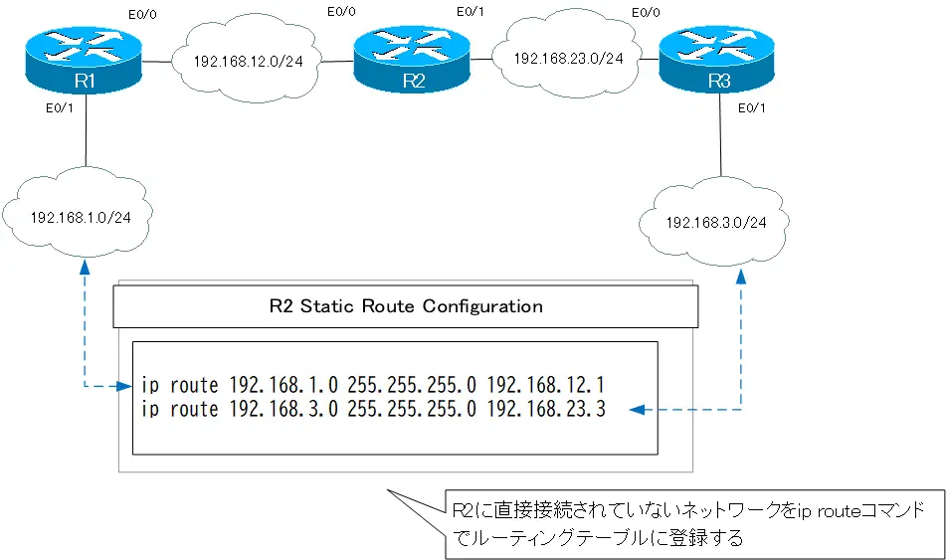Click R3's E0/1 interface label
Image resolution: width=946 pixels, height=560 pixels.
[x=752, y=108]
